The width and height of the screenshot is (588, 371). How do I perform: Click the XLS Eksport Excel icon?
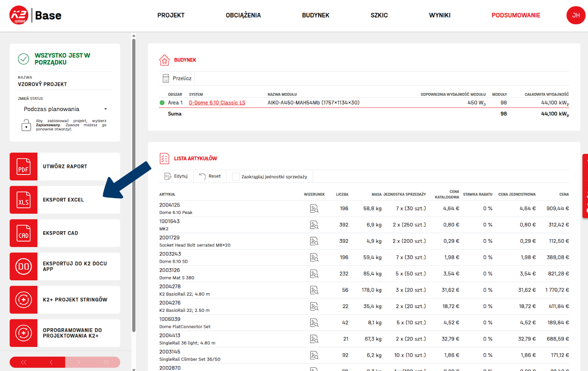pos(24,200)
